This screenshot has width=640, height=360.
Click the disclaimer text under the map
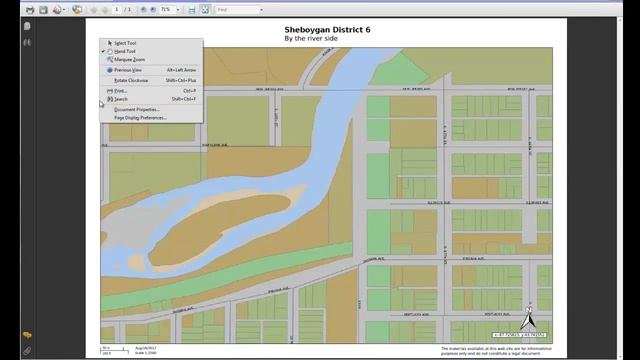pyautogui.click(x=496, y=351)
